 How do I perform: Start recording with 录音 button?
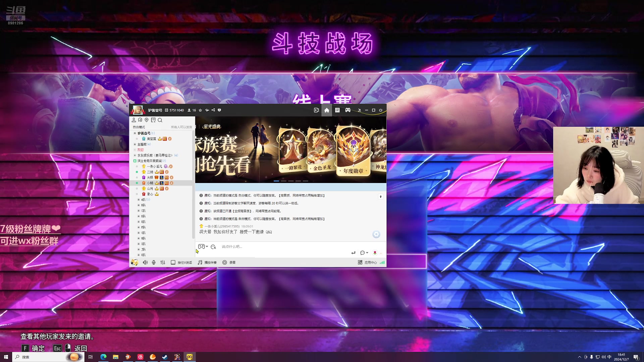(x=229, y=262)
